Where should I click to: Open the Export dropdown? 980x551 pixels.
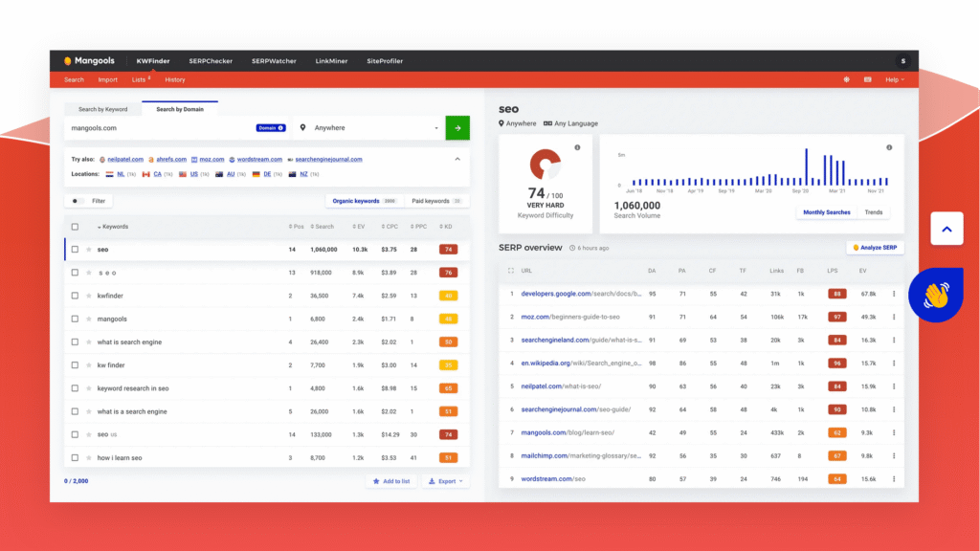446,481
